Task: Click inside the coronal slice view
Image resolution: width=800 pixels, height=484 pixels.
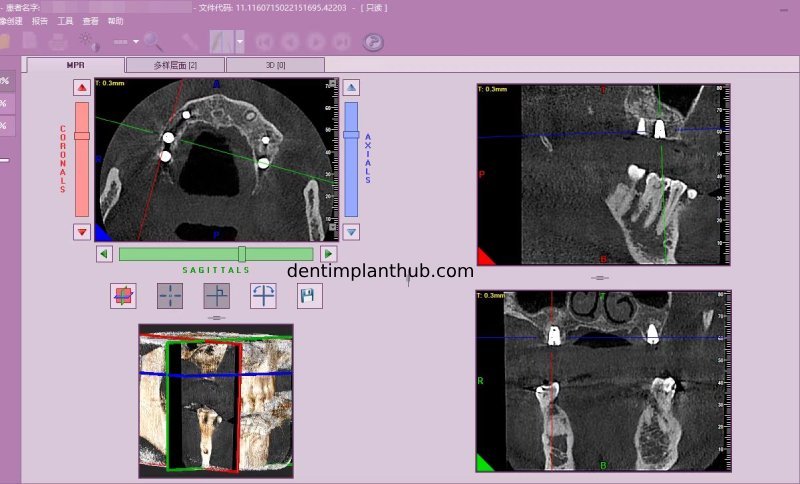Action: pos(604,381)
